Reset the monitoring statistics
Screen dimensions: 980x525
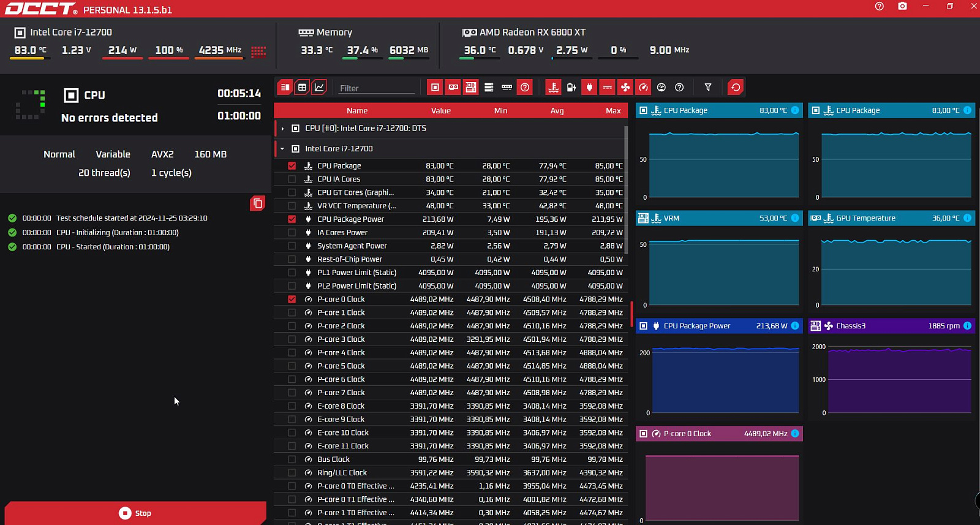(x=736, y=88)
